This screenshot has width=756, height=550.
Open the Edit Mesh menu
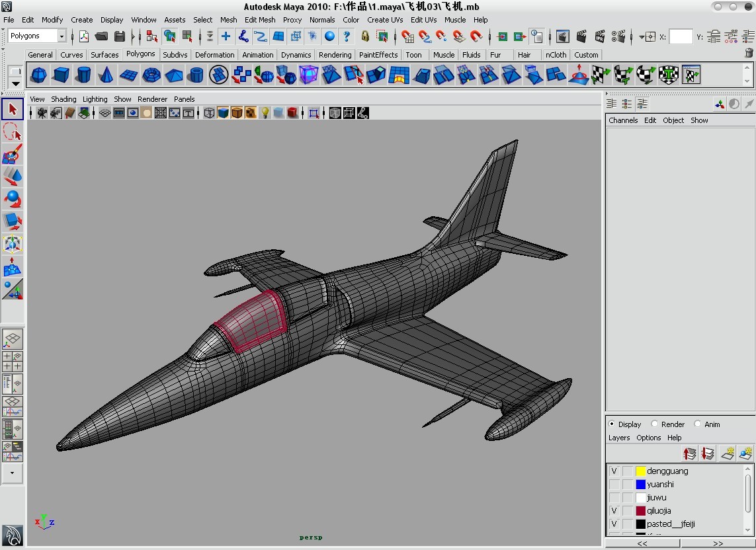point(260,20)
